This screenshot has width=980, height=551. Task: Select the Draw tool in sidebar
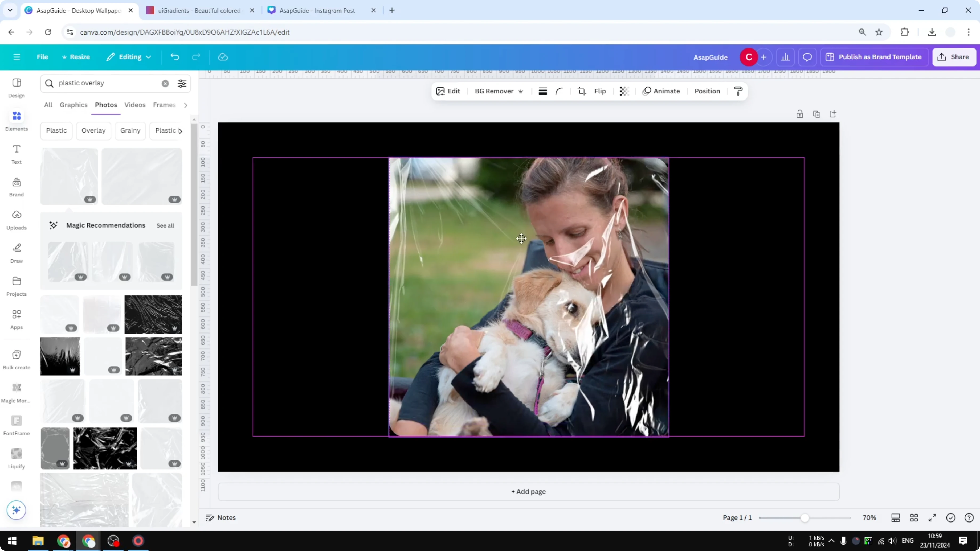[x=16, y=252]
